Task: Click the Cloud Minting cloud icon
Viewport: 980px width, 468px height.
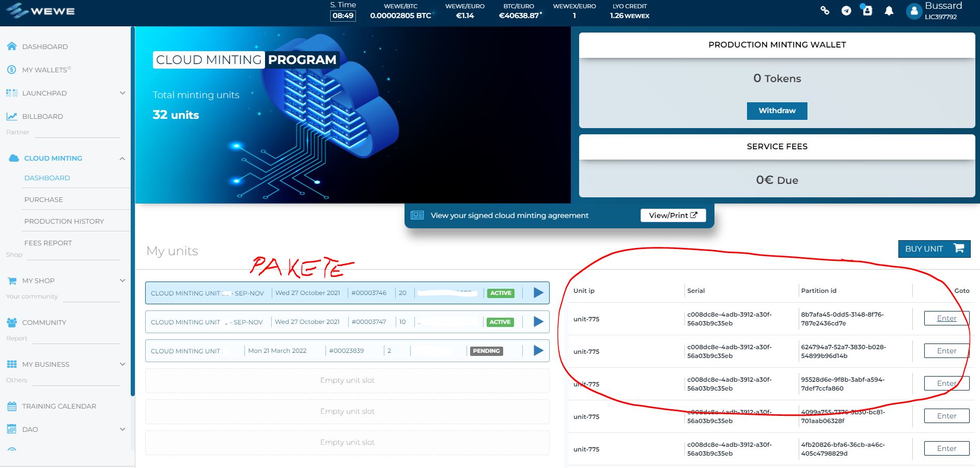Action: coord(14,158)
